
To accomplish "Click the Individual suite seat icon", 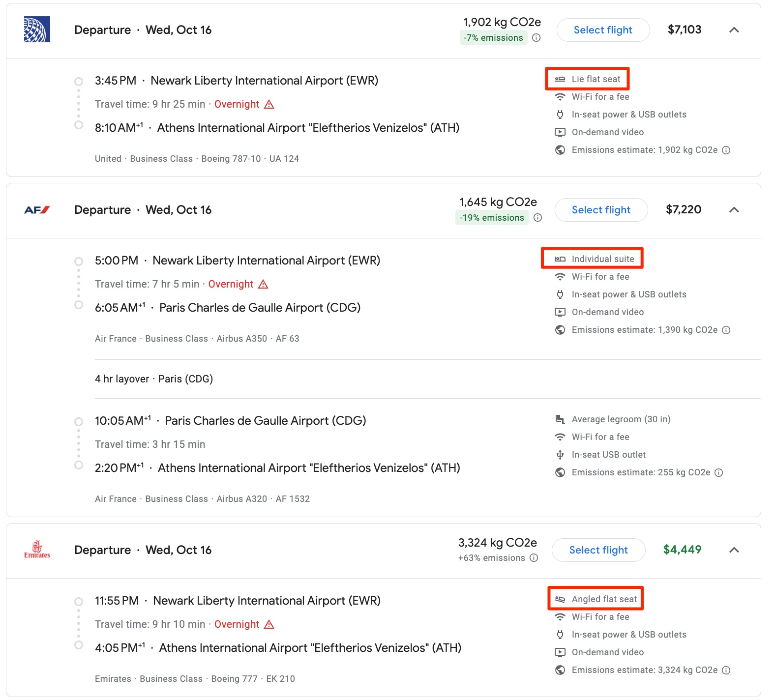I will (560, 259).
